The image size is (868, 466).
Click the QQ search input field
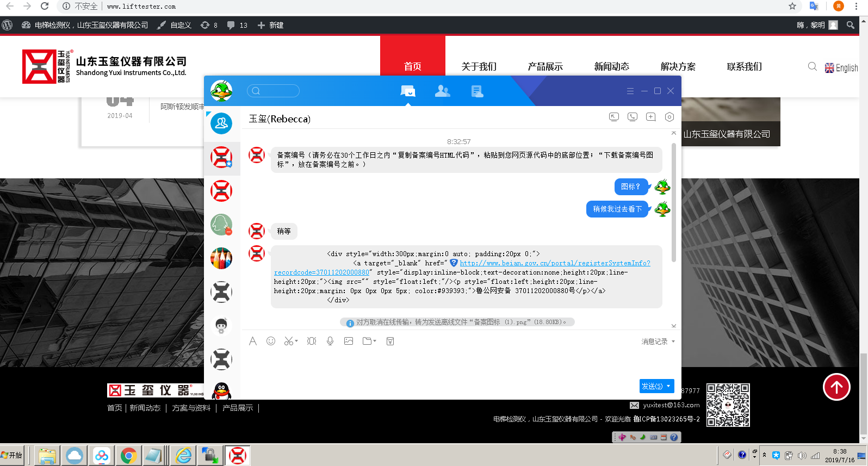[x=273, y=91]
